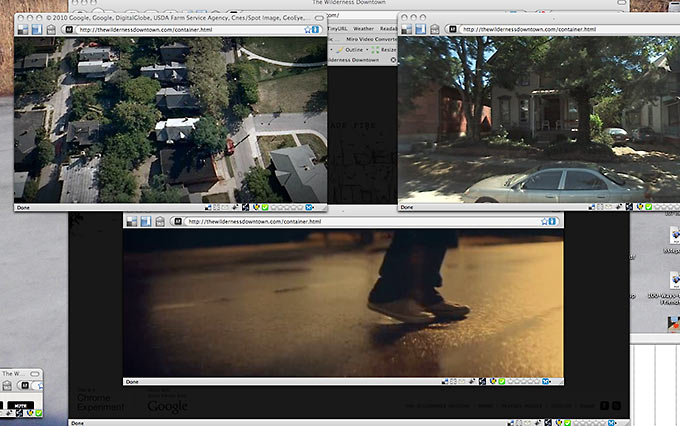Image resolution: width=680 pixels, height=426 pixels.
Task: Click 'Done' in the street-view window status bar
Action: 407,207
